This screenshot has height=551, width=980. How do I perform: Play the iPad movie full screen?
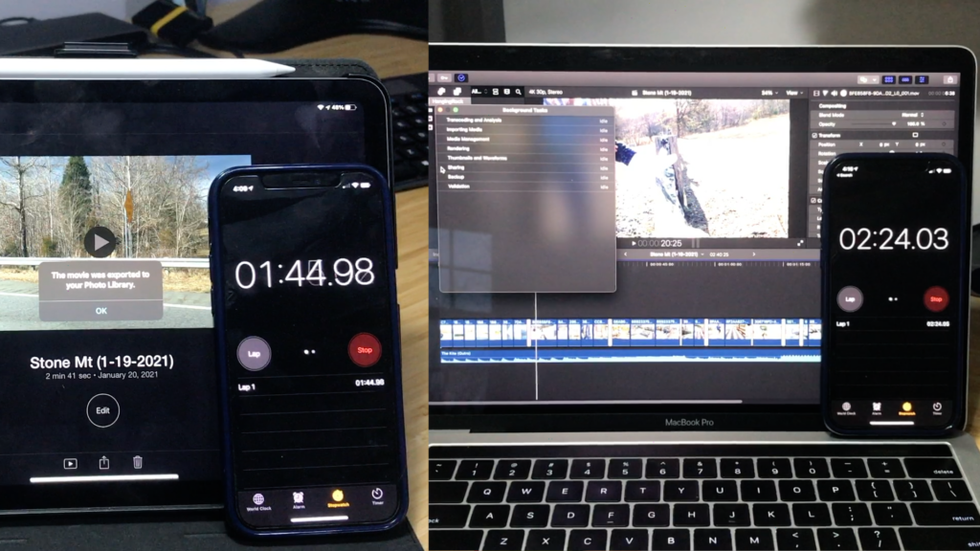tap(70, 464)
